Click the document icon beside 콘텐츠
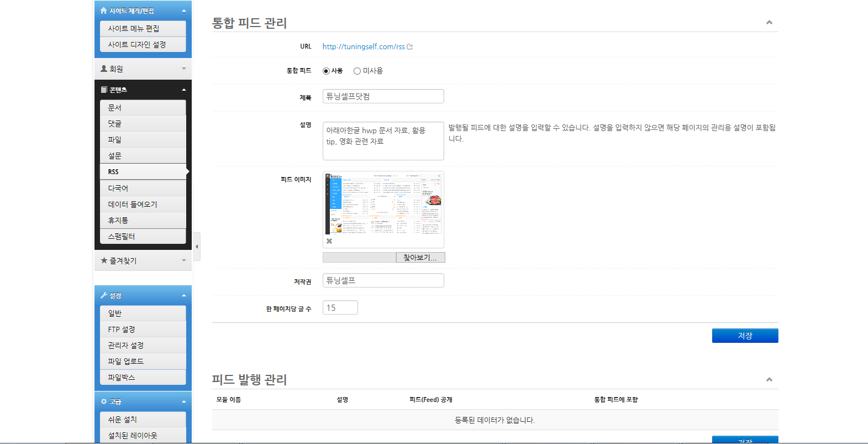The width and height of the screenshot is (868, 444). click(x=104, y=90)
